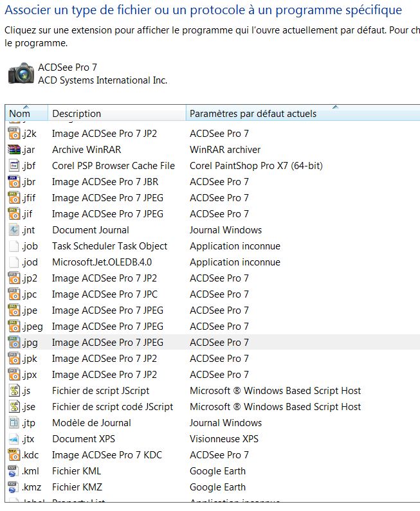Select 'Fichier KML' description
This screenshot has width=420, height=511.
[77, 471]
